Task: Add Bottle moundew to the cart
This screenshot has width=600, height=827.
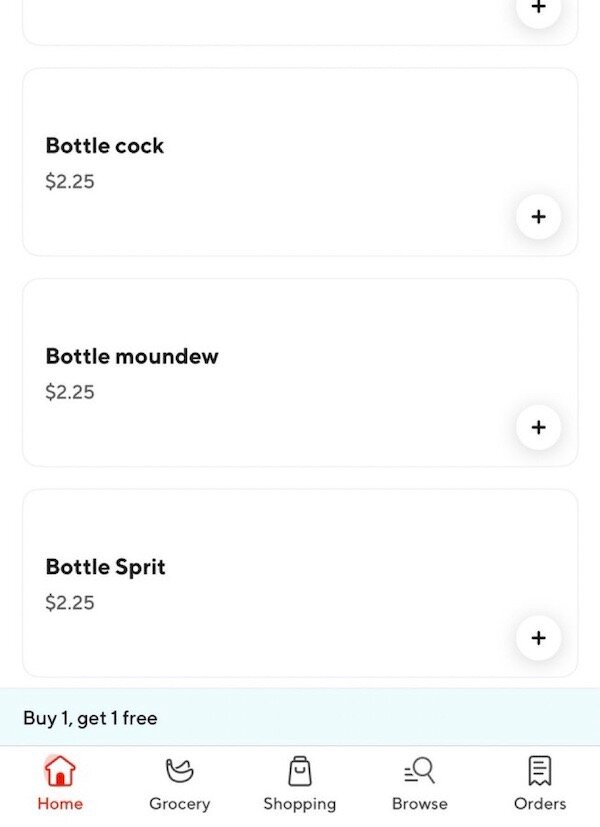Action: [538, 427]
